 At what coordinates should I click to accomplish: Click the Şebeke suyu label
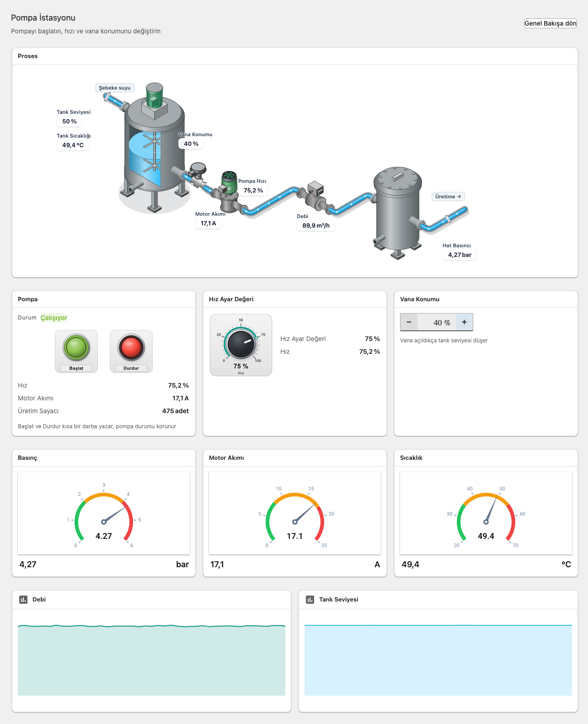(x=115, y=88)
